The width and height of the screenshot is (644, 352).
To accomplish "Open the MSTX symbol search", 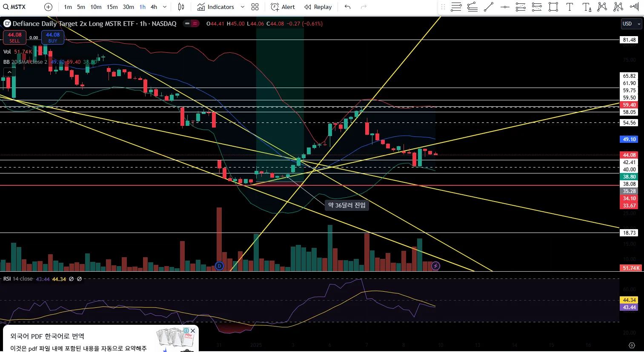I will point(15,7).
